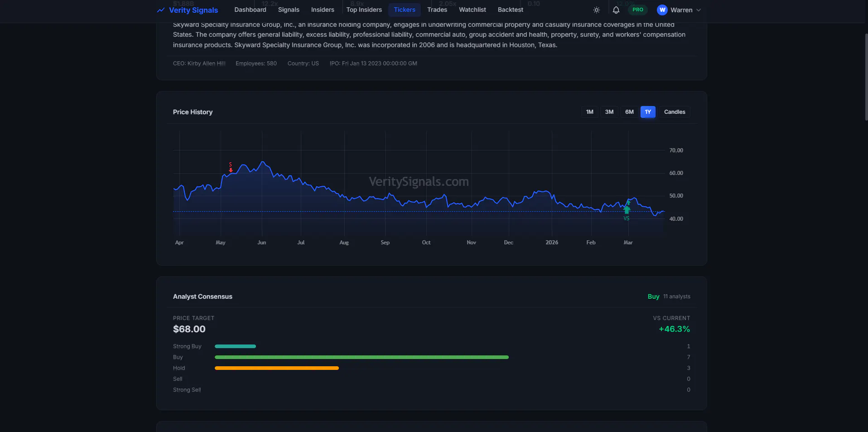Viewport: 868px width, 432px height.
Task: Click the green Buy rating bar
Action: click(362, 357)
